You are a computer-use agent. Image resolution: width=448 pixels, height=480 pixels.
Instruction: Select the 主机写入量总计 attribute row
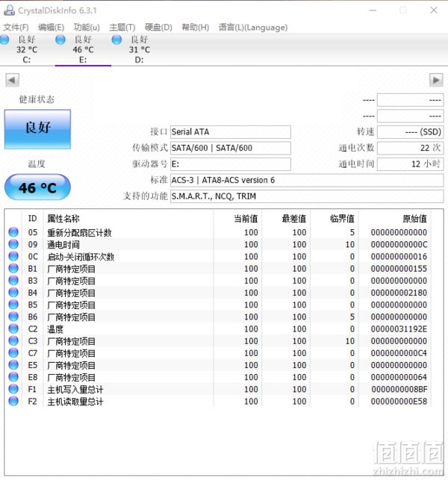point(218,389)
